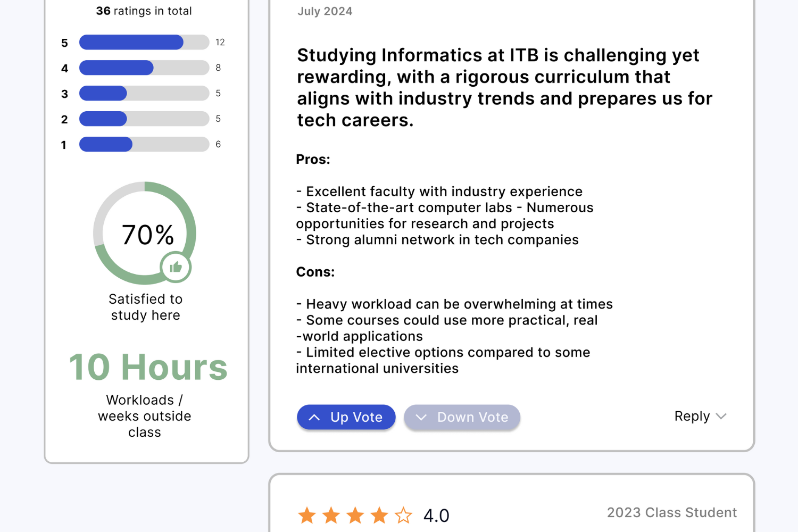Image resolution: width=798 pixels, height=532 pixels.
Task: Click the 4-star rating bar
Action: (x=144, y=68)
